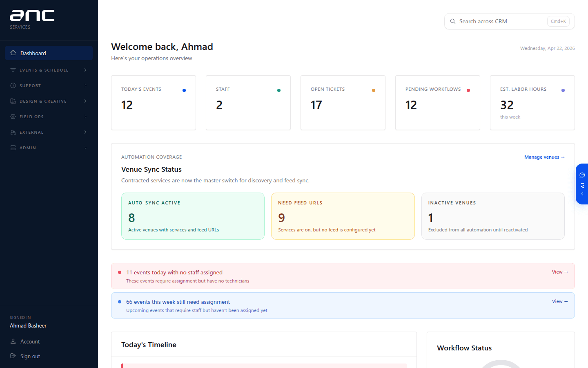
Task: Click the External people icon
Action: [x=13, y=132]
